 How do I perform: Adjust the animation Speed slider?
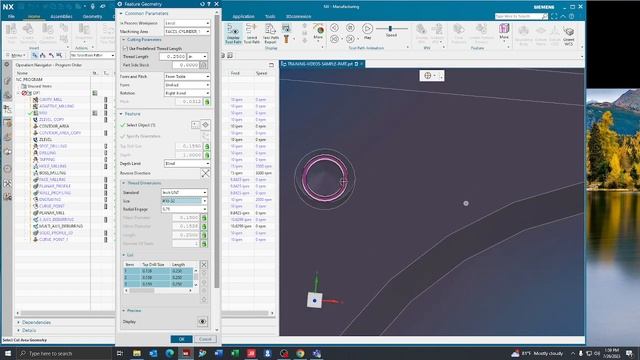click(391, 29)
